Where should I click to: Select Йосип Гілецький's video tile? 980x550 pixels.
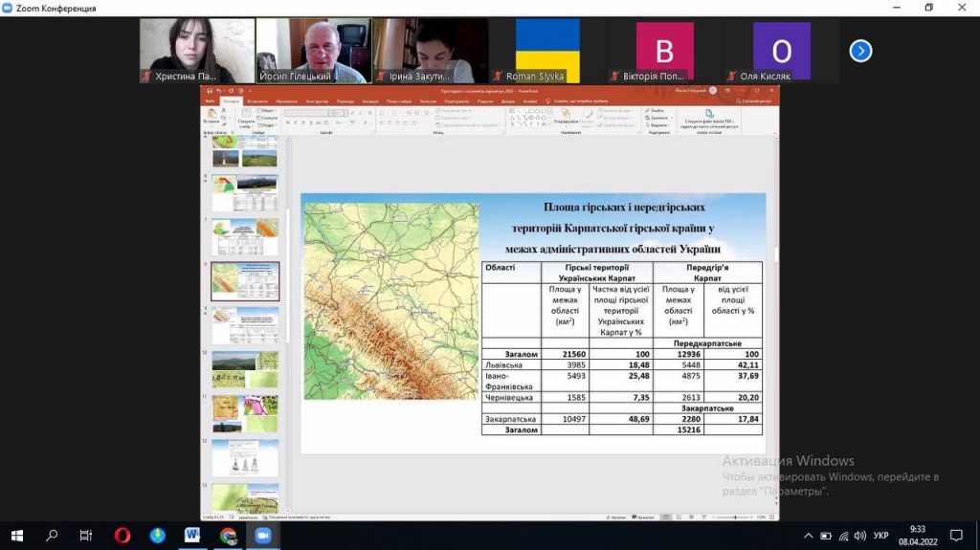(x=313, y=51)
